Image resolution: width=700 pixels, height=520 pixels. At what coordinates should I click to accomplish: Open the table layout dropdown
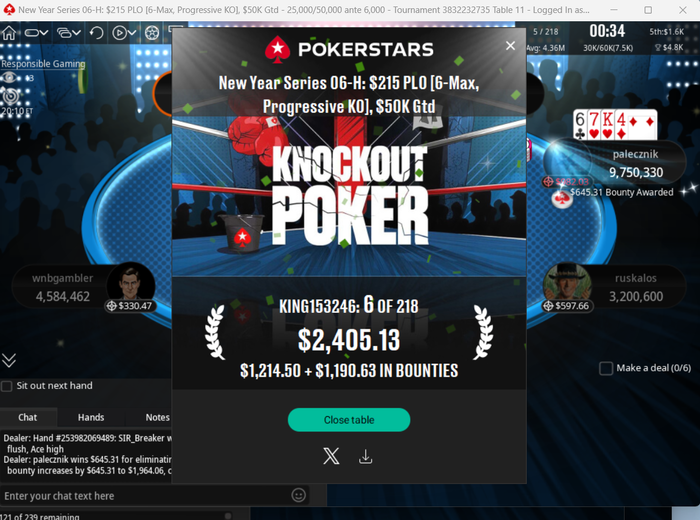point(36,33)
